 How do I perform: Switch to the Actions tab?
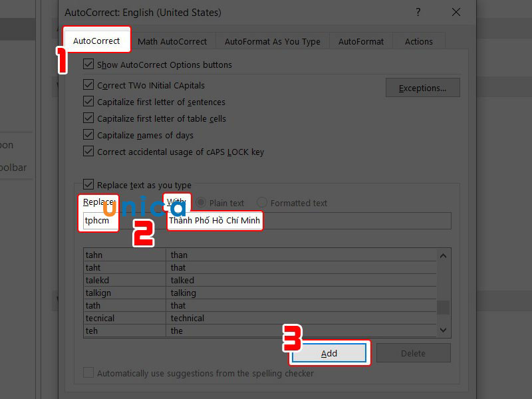point(418,41)
